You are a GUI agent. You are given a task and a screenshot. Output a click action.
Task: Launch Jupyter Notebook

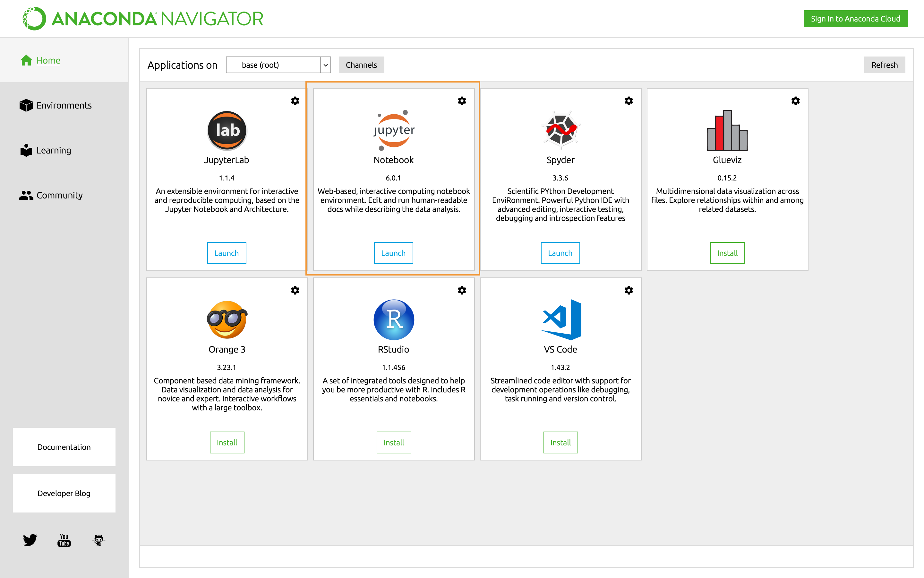(x=393, y=253)
